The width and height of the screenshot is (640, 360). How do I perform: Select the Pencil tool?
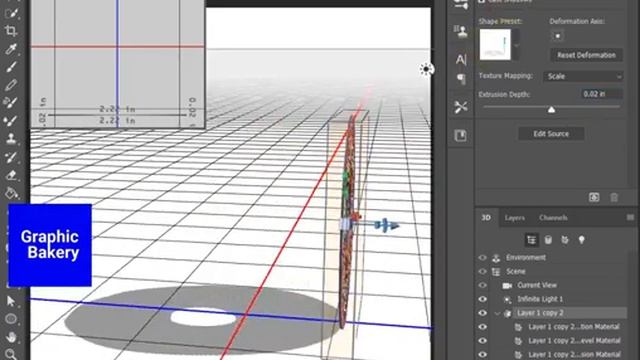tap(11, 85)
